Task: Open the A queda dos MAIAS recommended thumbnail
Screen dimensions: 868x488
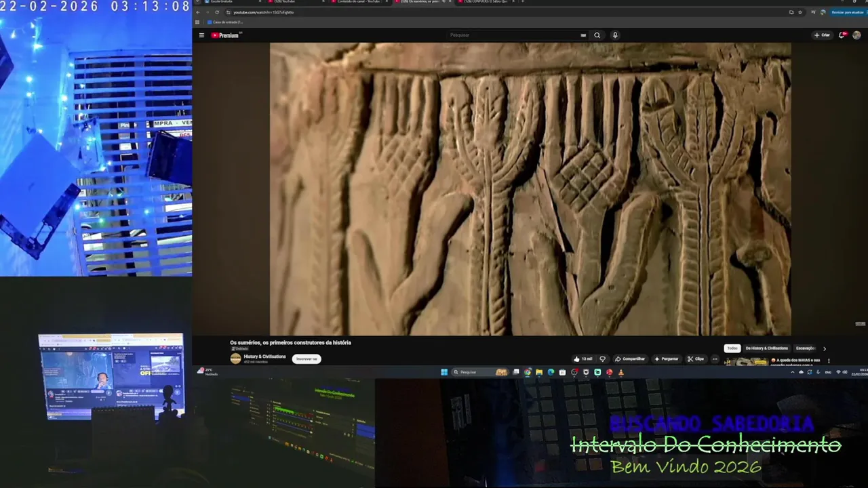Action: point(746,362)
